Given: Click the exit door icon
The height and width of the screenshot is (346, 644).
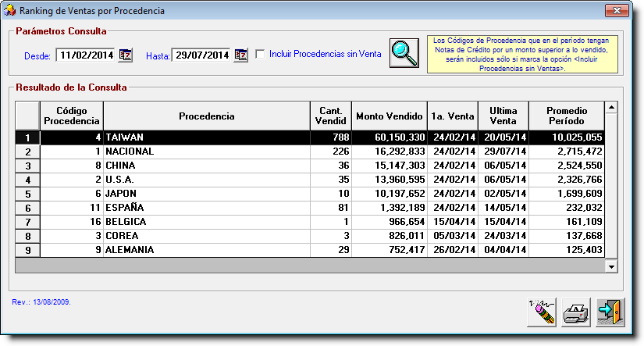Looking at the screenshot, I should tap(610, 312).
